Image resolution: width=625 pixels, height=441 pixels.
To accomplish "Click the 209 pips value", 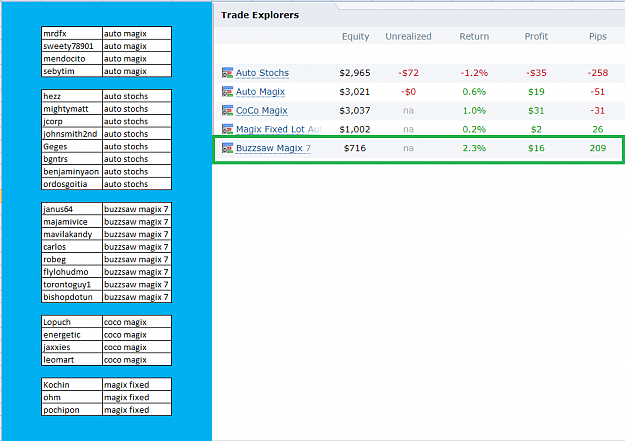I will click(x=597, y=148).
